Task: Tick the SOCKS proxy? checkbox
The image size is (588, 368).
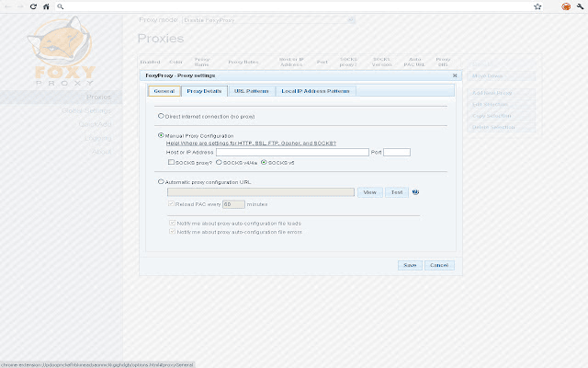Action: click(171, 162)
